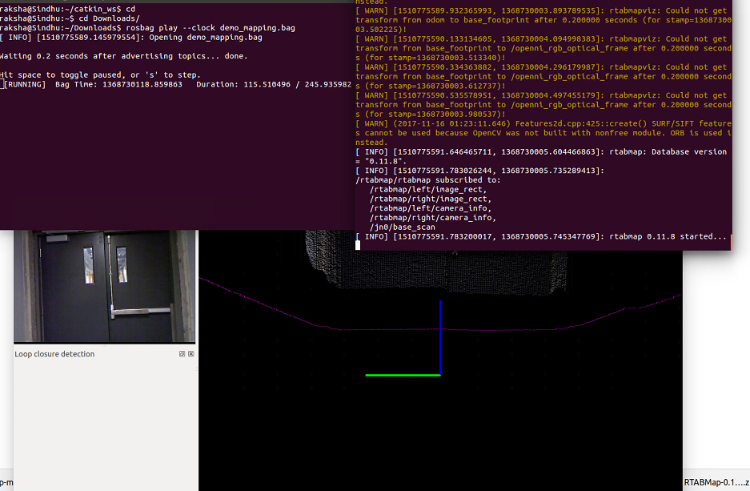Click the RTABMap-0.1 file item at bottom
This screenshot has width=750, height=491.
click(714, 482)
